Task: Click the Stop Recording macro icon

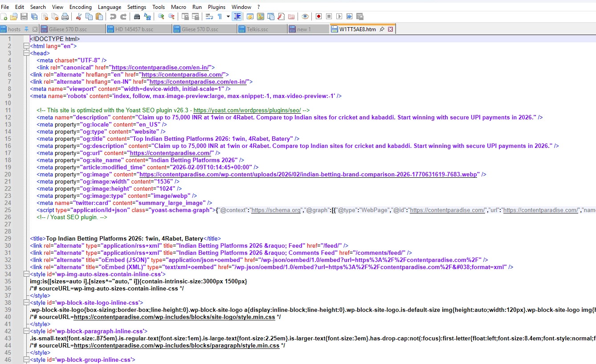Action: [329, 16]
